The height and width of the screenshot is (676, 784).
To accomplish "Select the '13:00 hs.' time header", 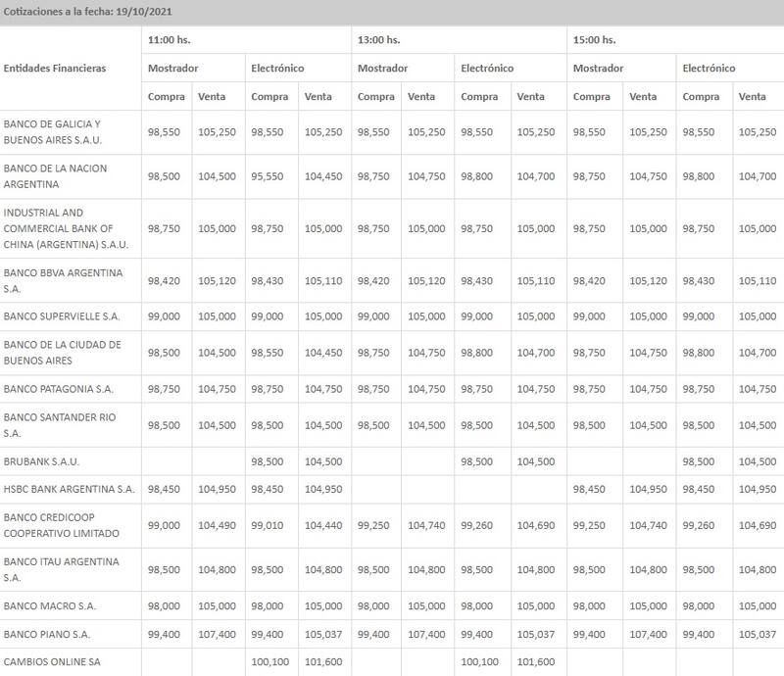I will (379, 40).
